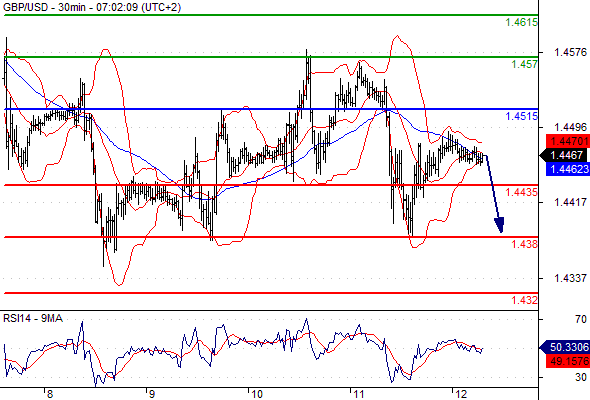
Task: Select the blue 1.4515 pivot label
Action: tap(522, 116)
